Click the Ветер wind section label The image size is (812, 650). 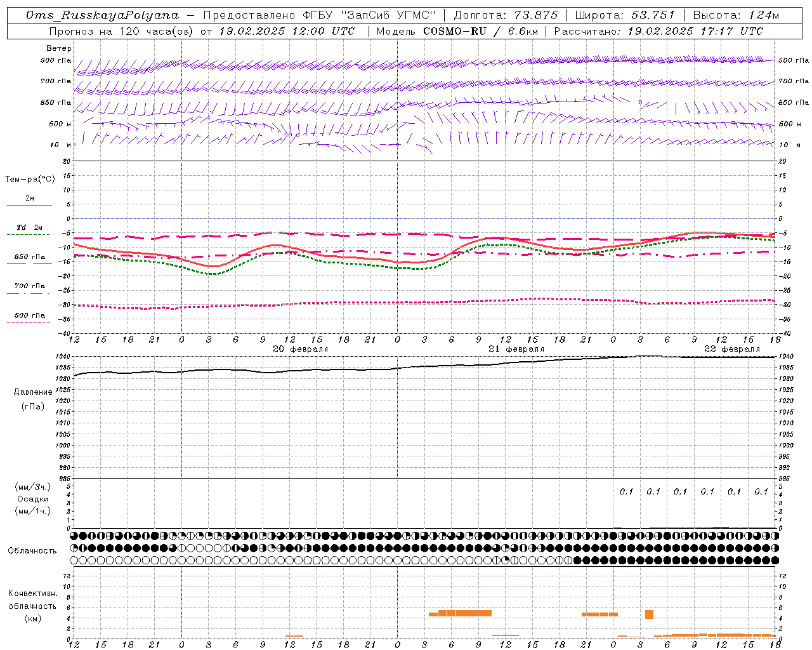point(59,48)
